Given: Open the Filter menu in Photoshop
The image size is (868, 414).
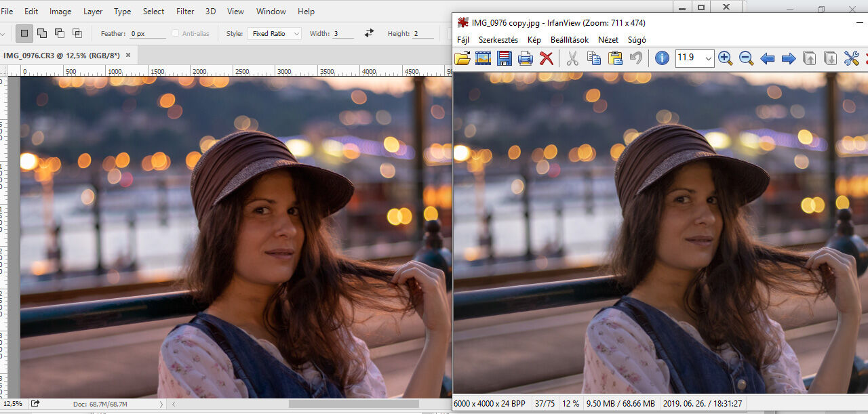Looking at the screenshot, I should 185,12.
